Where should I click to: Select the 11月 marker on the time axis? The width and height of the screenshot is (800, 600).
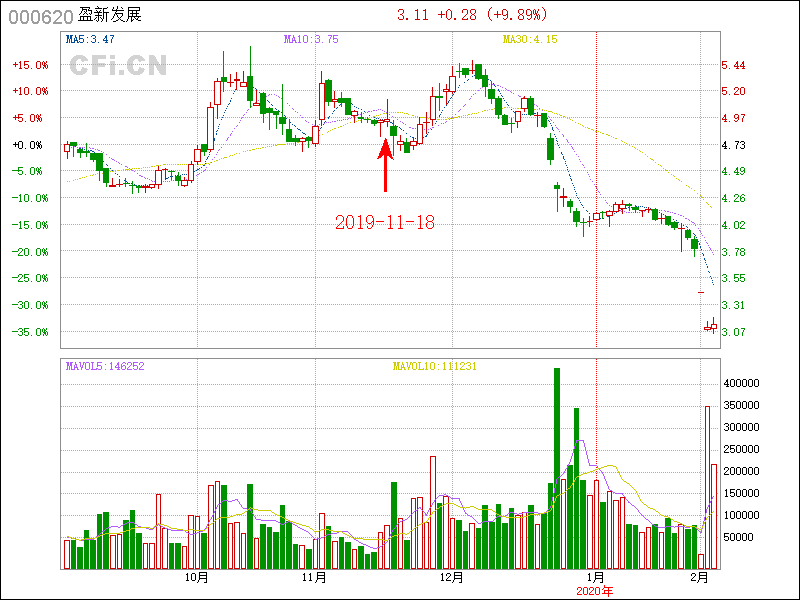pyautogui.click(x=315, y=577)
